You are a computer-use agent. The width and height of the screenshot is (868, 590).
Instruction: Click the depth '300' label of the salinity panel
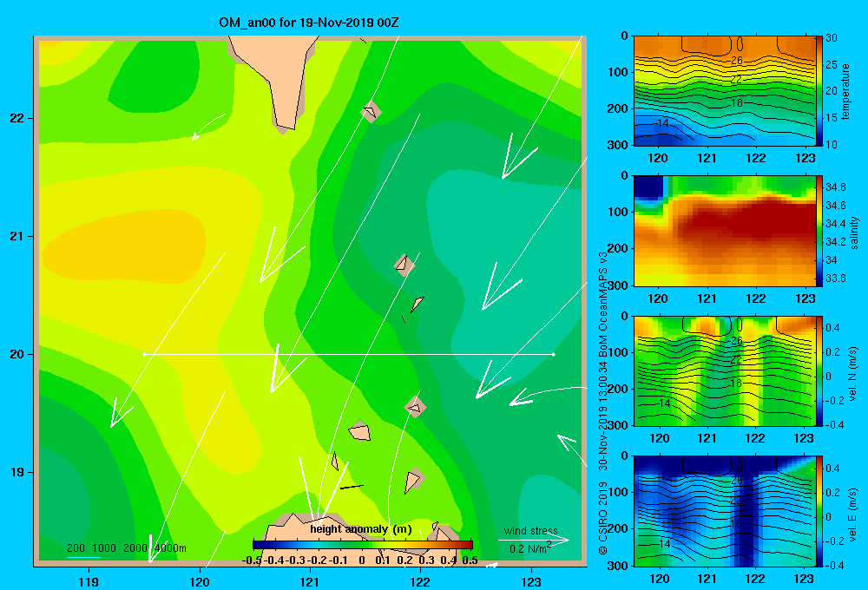(618, 285)
